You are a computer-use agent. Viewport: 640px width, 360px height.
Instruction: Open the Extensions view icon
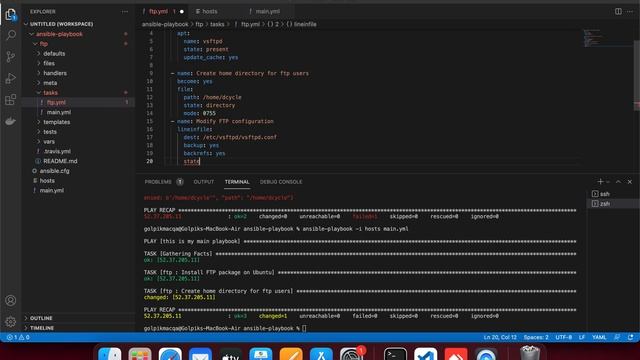click(11, 100)
